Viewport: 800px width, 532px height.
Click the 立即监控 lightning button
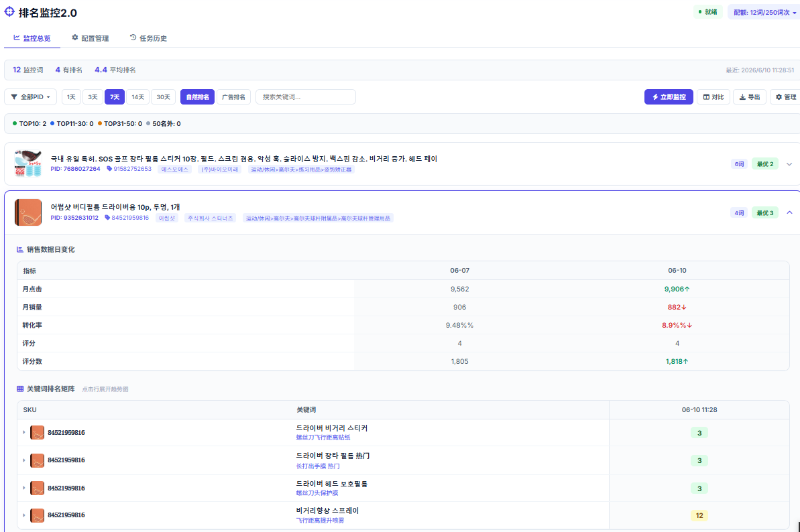[x=669, y=97]
